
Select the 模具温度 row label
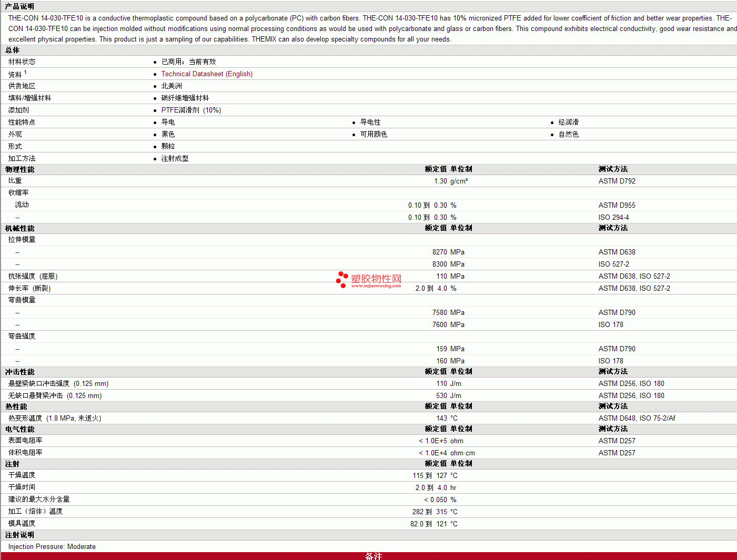(22, 524)
